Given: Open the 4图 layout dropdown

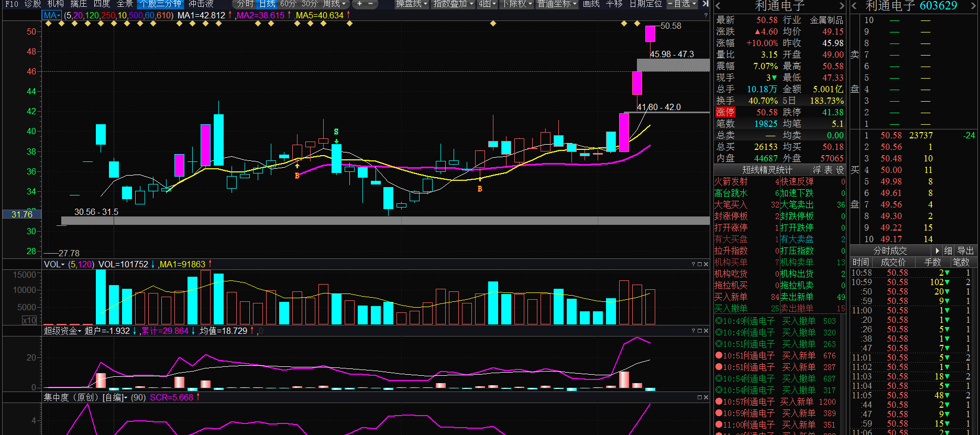Looking at the screenshot, I should click(x=487, y=4).
